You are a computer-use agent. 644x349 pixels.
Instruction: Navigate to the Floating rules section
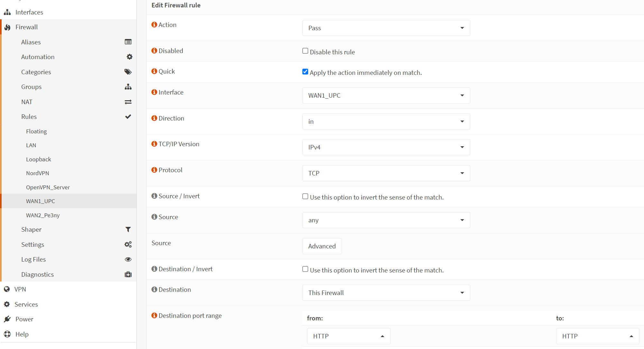point(36,131)
